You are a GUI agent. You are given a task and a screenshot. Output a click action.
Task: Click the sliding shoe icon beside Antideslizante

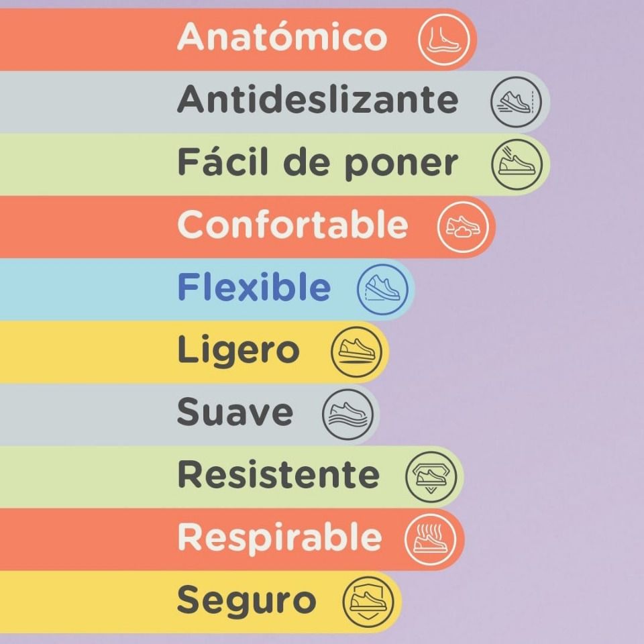click(515, 102)
